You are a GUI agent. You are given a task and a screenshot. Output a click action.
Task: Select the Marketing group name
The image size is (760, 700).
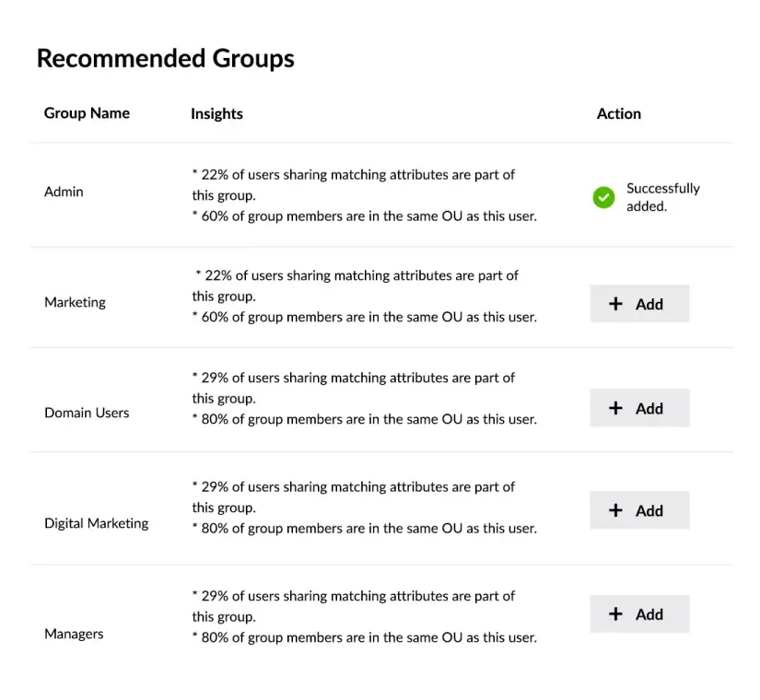pyautogui.click(x=75, y=302)
